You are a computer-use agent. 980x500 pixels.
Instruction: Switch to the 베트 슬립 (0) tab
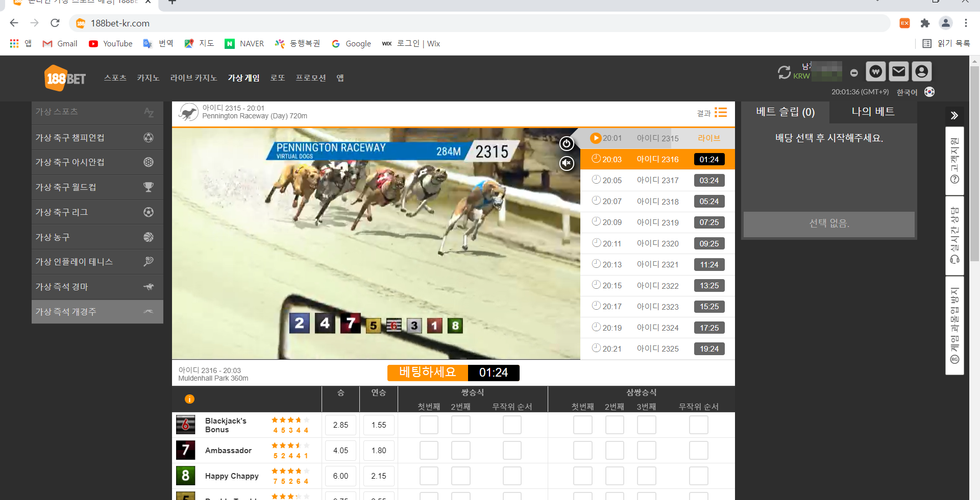pos(785,112)
